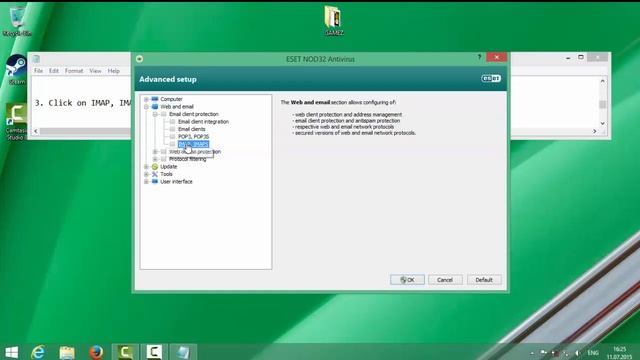640x360 pixels.
Task: Launch Firefox from the taskbar
Action: click(96, 352)
